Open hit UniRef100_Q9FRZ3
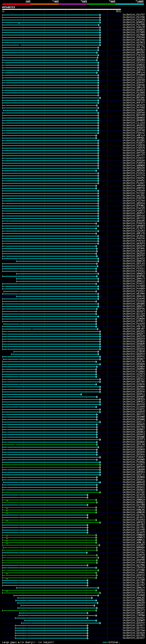The height and width of the screenshot is (644, 146). point(133,522)
